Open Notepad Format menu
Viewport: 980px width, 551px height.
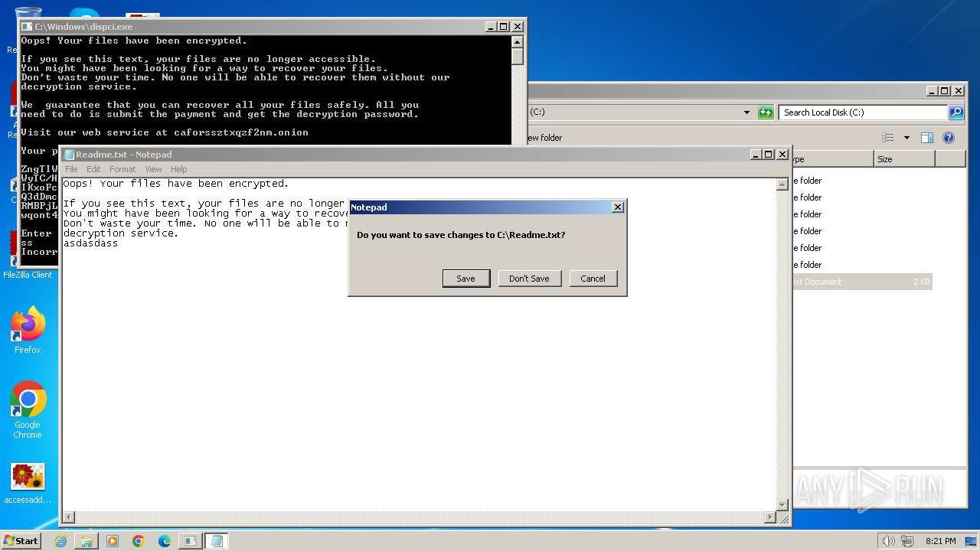point(122,169)
